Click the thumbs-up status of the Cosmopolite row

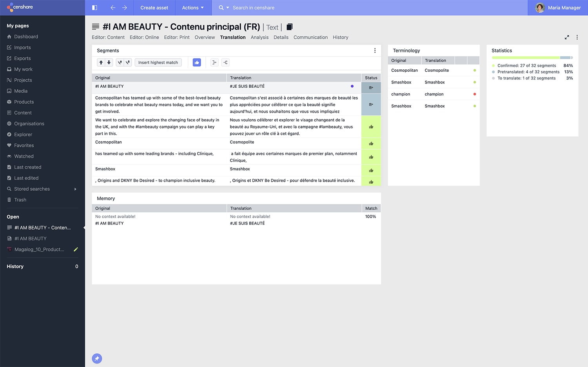pos(371,143)
